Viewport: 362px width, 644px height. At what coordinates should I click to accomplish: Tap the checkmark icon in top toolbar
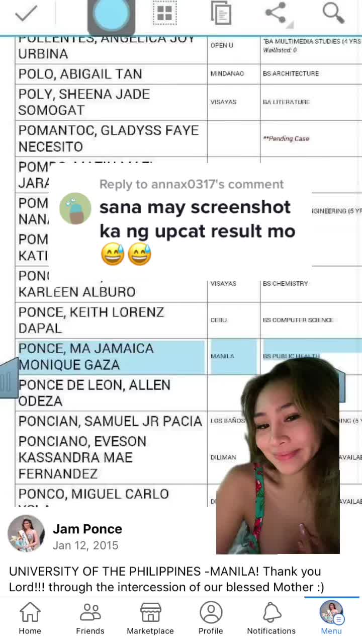click(26, 14)
